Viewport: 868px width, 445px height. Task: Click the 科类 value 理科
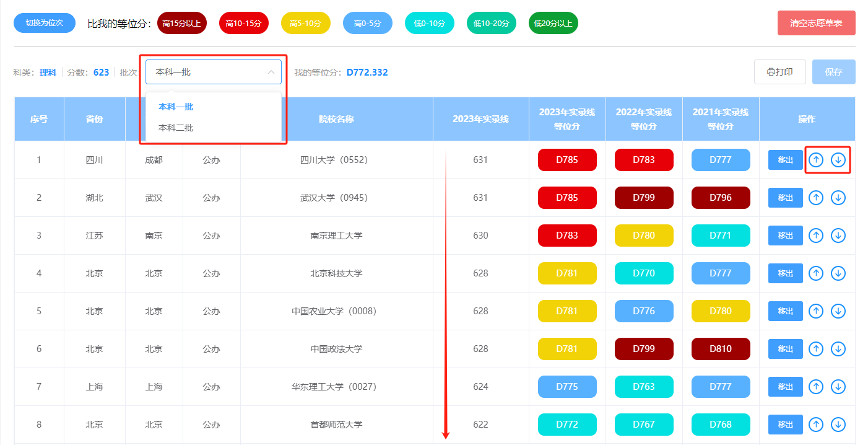[x=48, y=73]
